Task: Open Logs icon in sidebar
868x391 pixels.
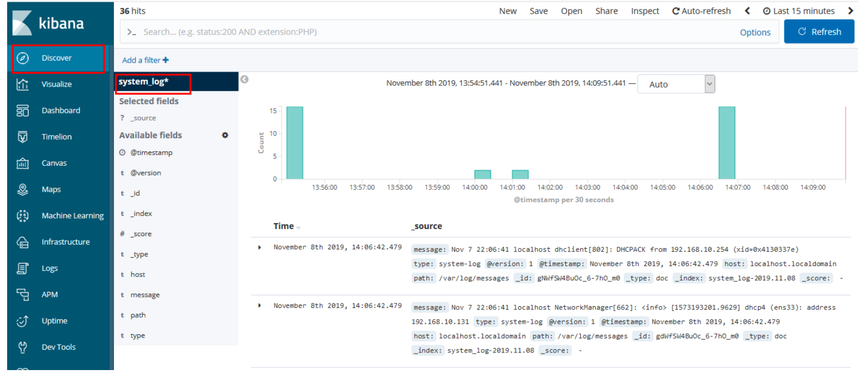Action: click(23, 268)
